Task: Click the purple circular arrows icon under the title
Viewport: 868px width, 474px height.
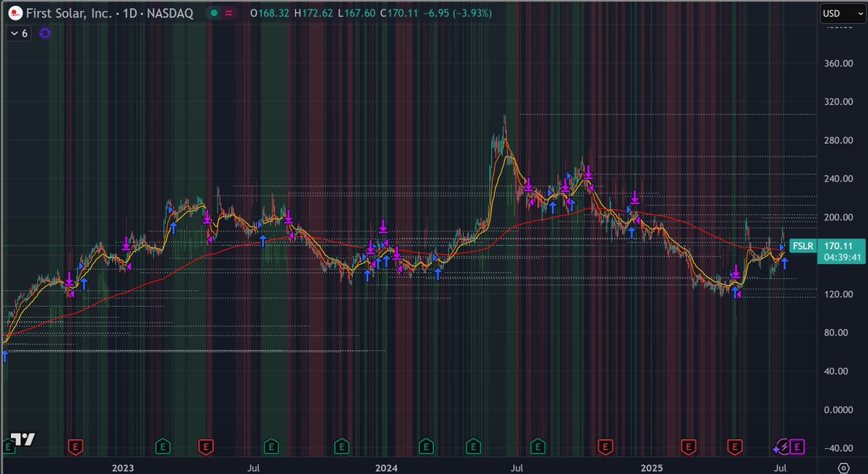Action: (45, 33)
